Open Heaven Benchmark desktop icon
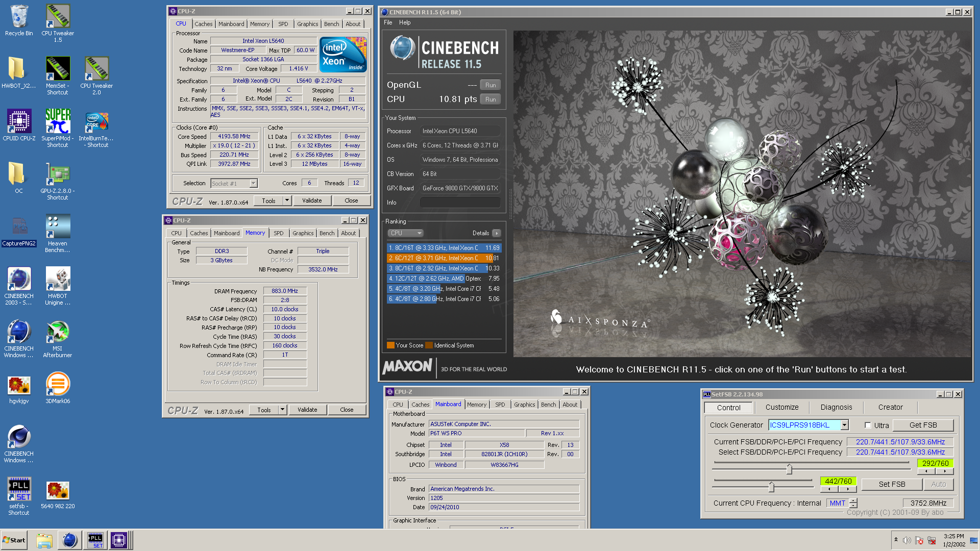 point(58,234)
